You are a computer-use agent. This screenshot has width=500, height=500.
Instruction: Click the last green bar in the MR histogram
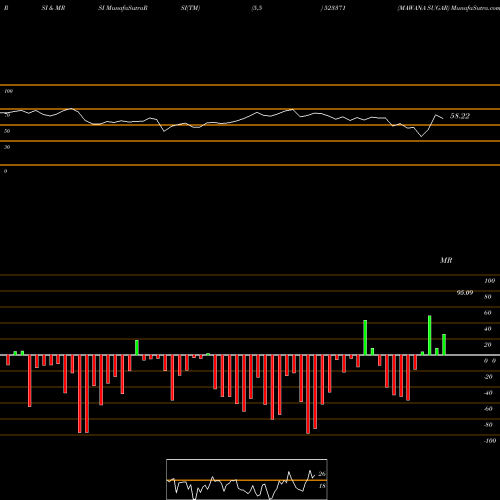pyautogui.click(x=444, y=344)
